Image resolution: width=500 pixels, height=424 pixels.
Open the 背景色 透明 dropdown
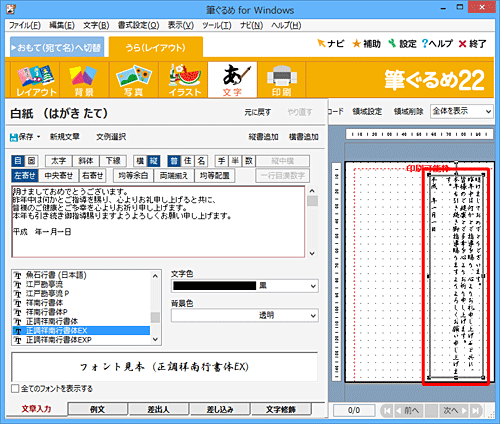tap(245, 315)
